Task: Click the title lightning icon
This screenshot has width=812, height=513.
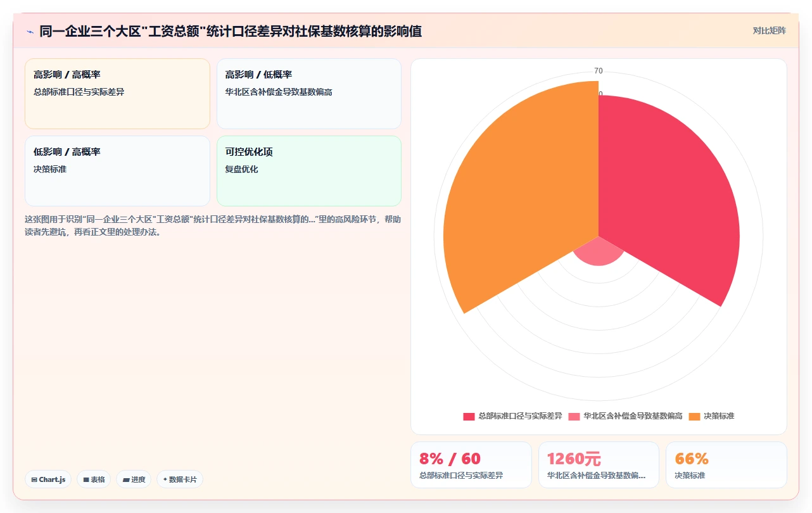Action: (x=30, y=31)
